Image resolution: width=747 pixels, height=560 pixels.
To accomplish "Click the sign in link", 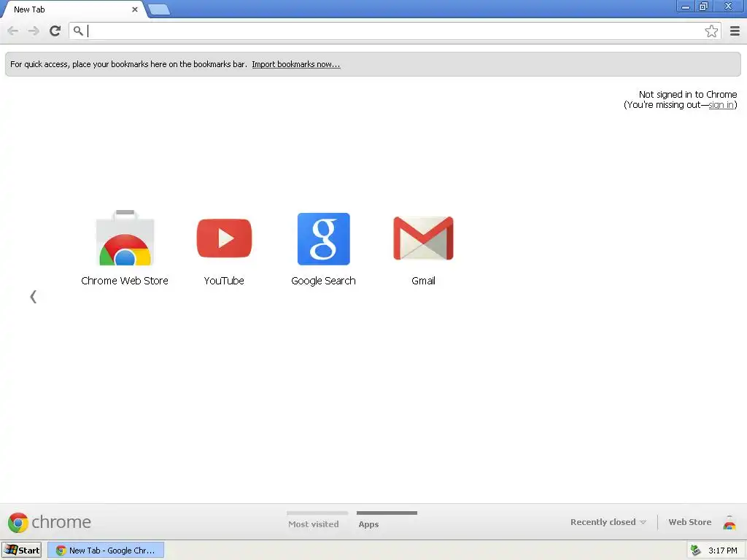I will [x=721, y=105].
